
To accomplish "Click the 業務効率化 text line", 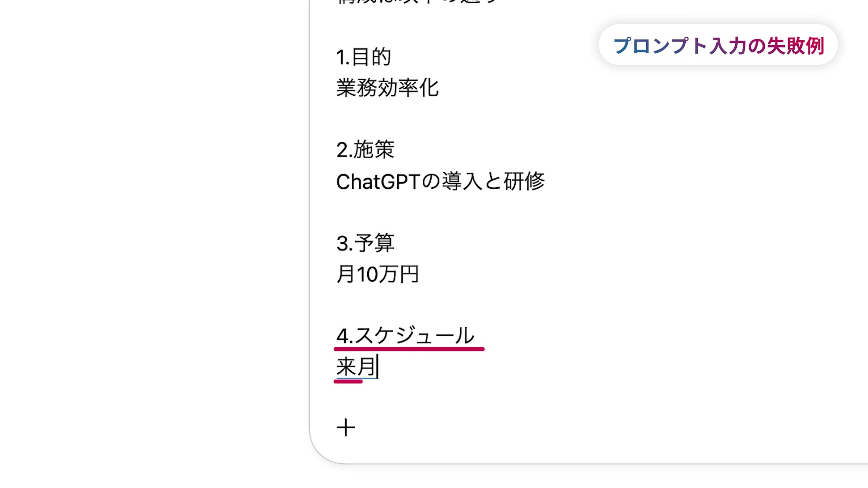I will tap(387, 88).
